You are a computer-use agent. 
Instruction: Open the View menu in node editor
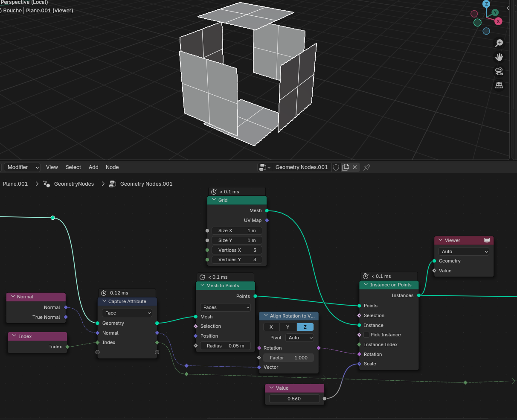click(52, 167)
